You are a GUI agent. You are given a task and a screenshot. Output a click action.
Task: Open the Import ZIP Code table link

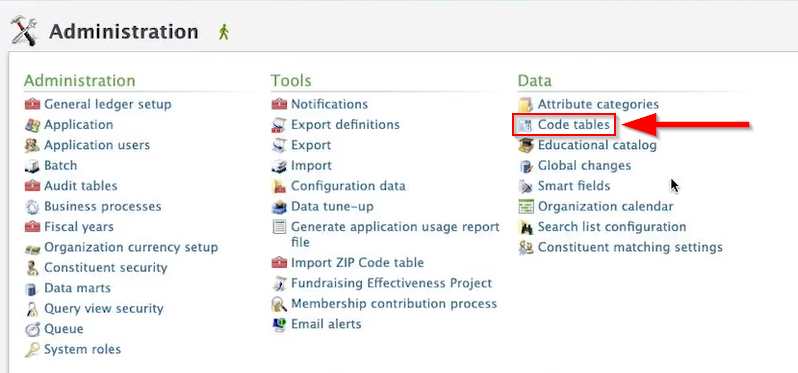pyautogui.click(x=357, y=263)
